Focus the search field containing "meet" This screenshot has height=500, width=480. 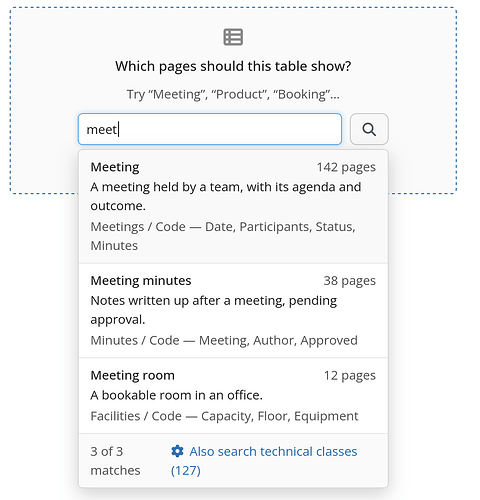pyautogui.click(x=210, y=129)
